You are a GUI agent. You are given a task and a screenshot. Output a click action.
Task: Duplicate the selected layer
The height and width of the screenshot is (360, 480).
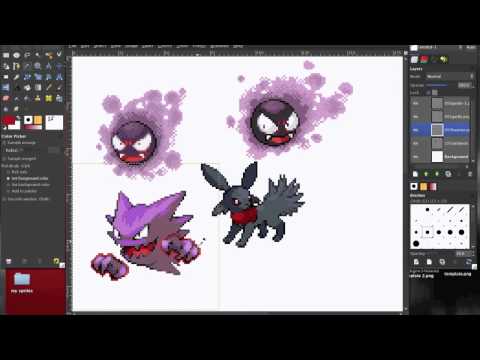(x=448, y=174)
